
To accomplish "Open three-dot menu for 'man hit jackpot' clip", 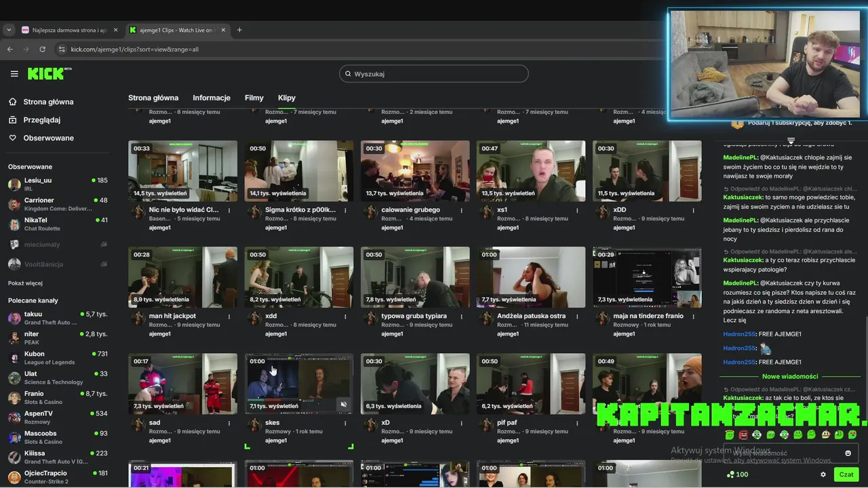I will pos(229,317).
